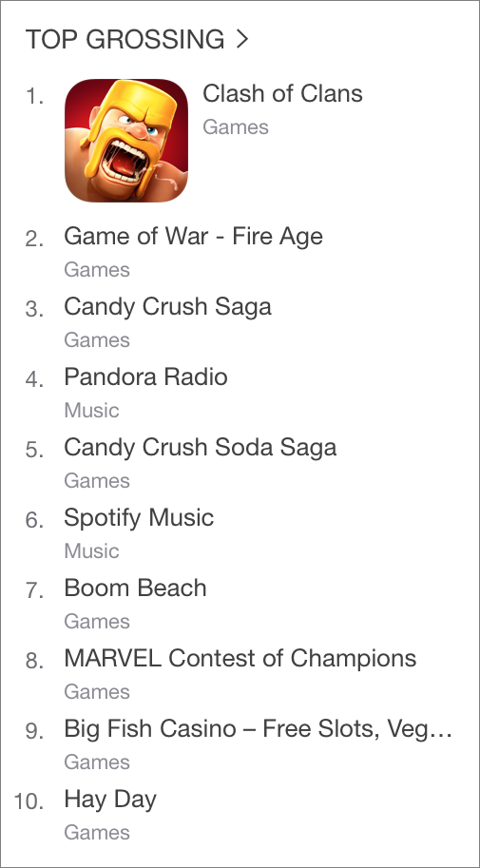Viewport: 480px width, 868px height.
Task: Click Games category under Hay Day
Action: click(97, 833)
